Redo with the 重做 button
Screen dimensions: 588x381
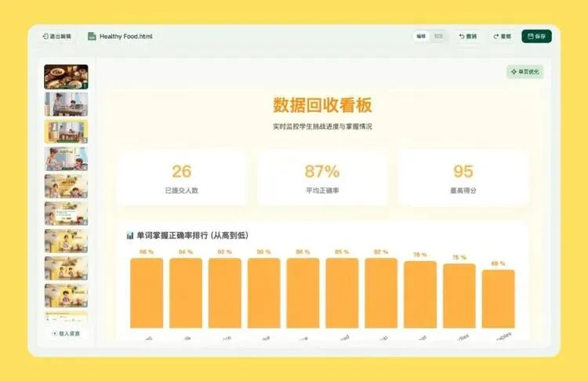click(x=503, y=36)
